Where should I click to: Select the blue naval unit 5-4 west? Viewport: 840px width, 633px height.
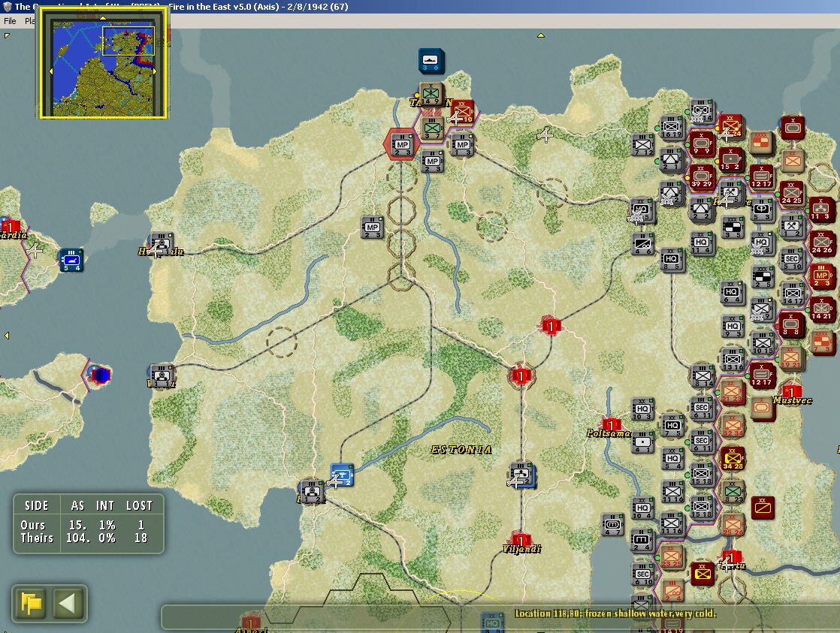click(x=71, y=261)
